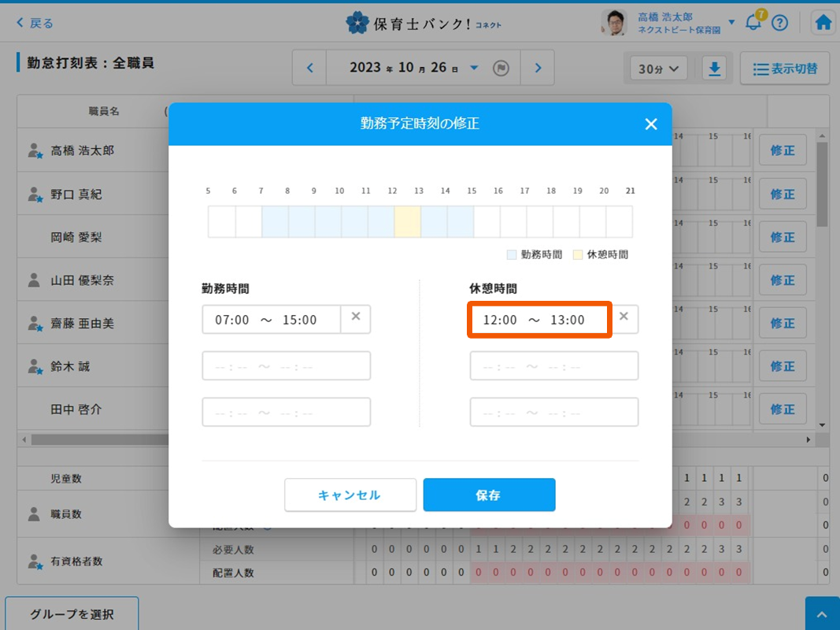
Task: Clear the 12:00 ~ 13:00 break time
Action: pyautogui.click(x=624, y=317)
